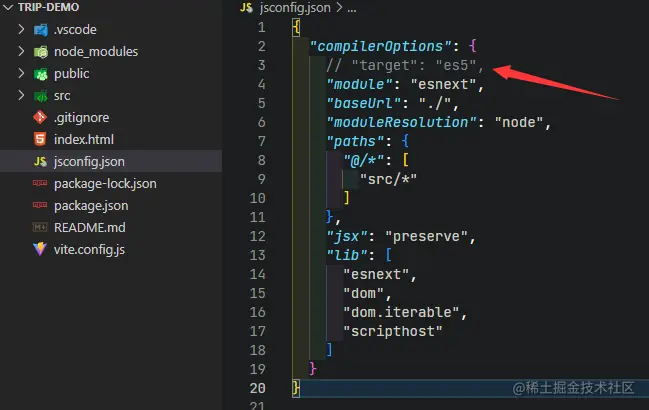
Task: Click the "module" key text
Action: point(359,84)
